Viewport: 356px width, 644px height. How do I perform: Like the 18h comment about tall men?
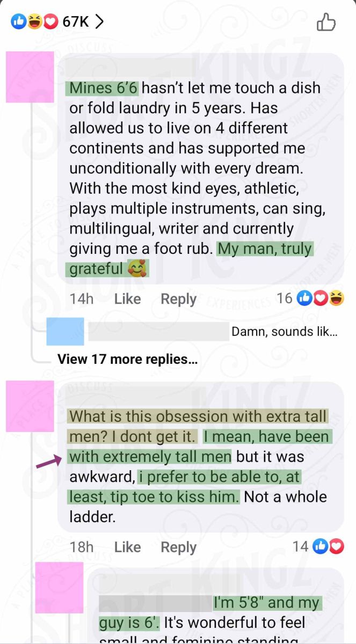coord(127,547)
